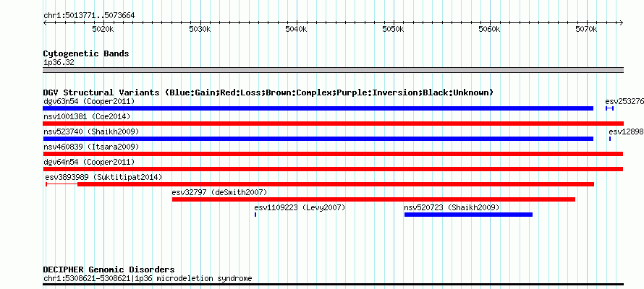The height and width of the screenshot is (289, 644).
Task: Click the esv253276 label text
Action: coord(624,101)
